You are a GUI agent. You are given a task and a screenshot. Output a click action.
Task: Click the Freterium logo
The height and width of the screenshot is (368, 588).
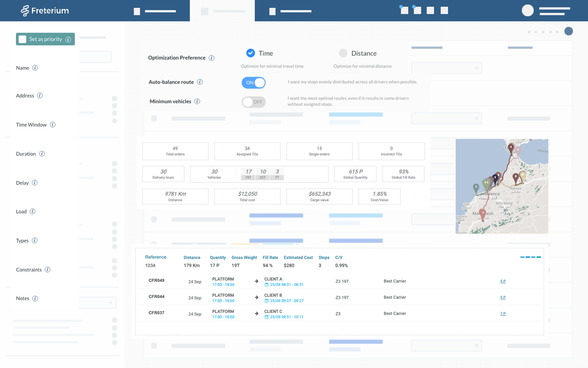(x=45, y=10)
